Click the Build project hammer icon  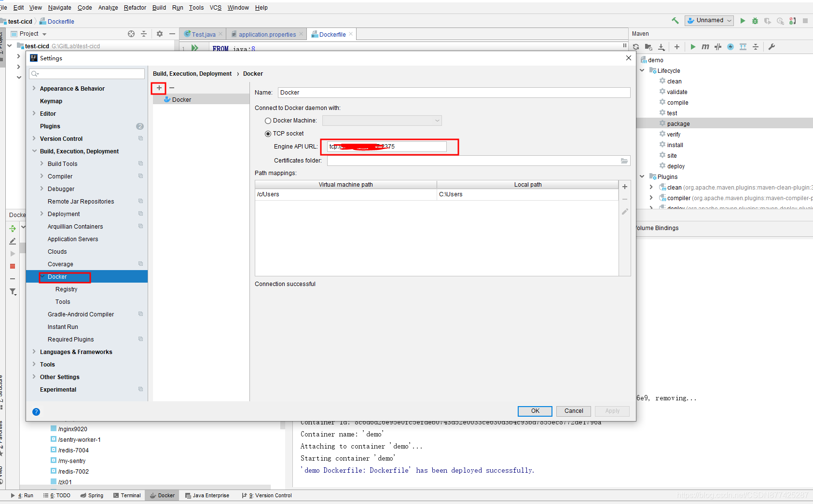click(x=675, y=21)
